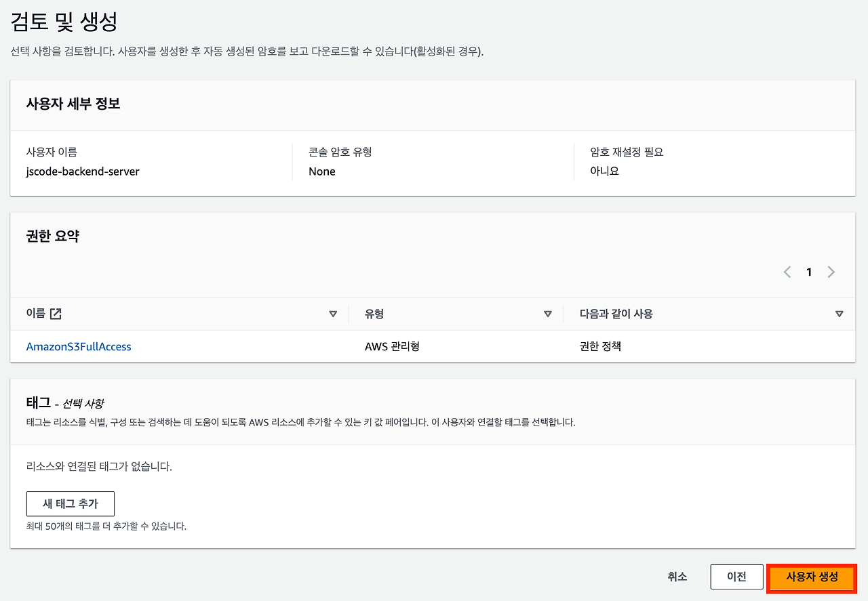Click the 아니요 password reset value
The image size is (868, 601).
(605, 171)
